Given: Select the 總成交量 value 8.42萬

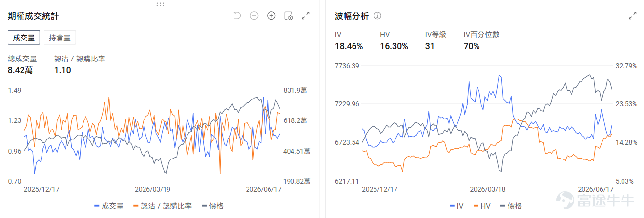Looking at the screenshot, I should pyautogui.click(x=20, y=70).
